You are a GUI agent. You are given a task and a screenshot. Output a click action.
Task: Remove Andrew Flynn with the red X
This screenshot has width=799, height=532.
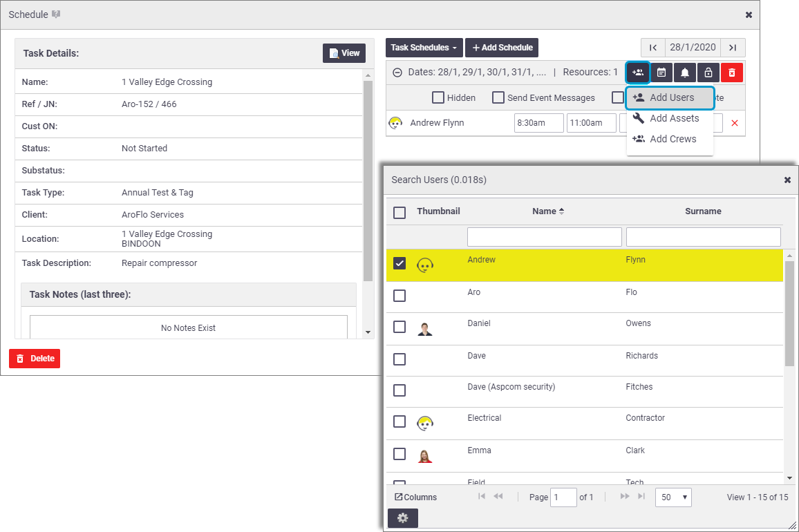tap(734, 123)
